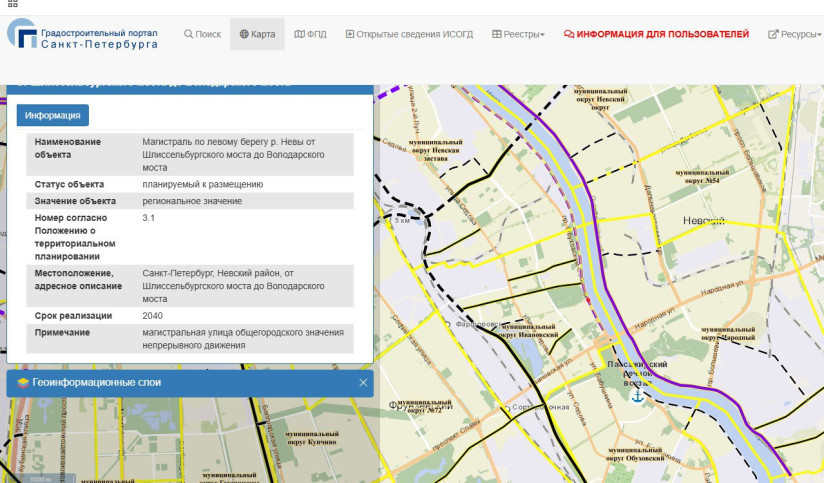Image resolution: width=824 pixels, height=483 pixels.
Task: Switch to the Карта map tab
Action: tap(257, 34)
